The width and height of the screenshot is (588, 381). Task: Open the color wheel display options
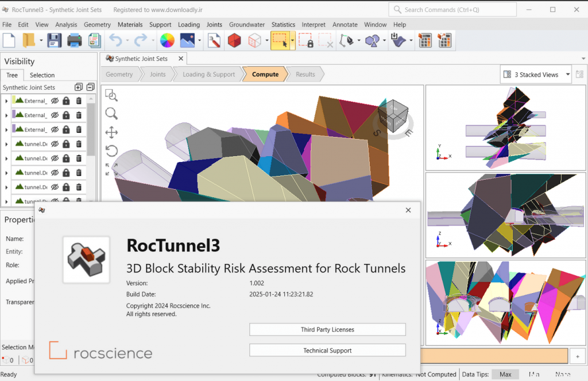pos(167,41)
